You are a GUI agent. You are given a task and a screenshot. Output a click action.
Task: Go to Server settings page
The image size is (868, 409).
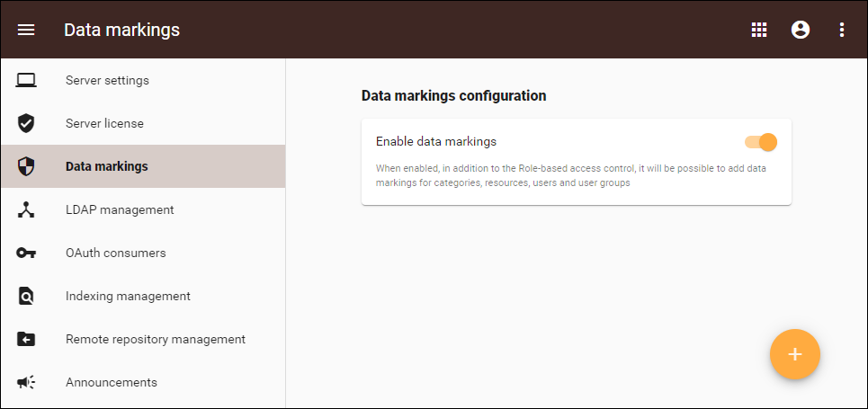[x=107, y=80]
